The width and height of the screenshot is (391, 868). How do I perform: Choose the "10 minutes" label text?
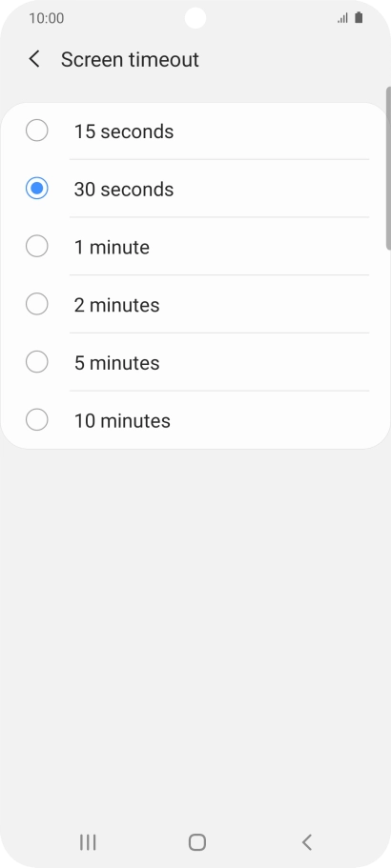coord(122,421)
